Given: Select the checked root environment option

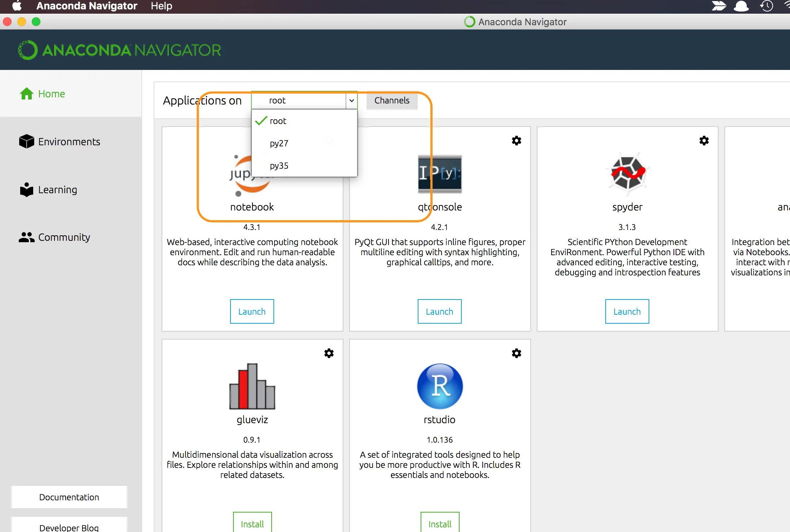Looking at the screenshot, I should [x=278, y=121].
